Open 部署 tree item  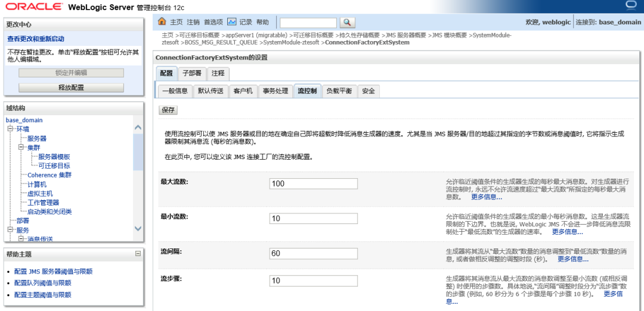click(x=23, y=220)
